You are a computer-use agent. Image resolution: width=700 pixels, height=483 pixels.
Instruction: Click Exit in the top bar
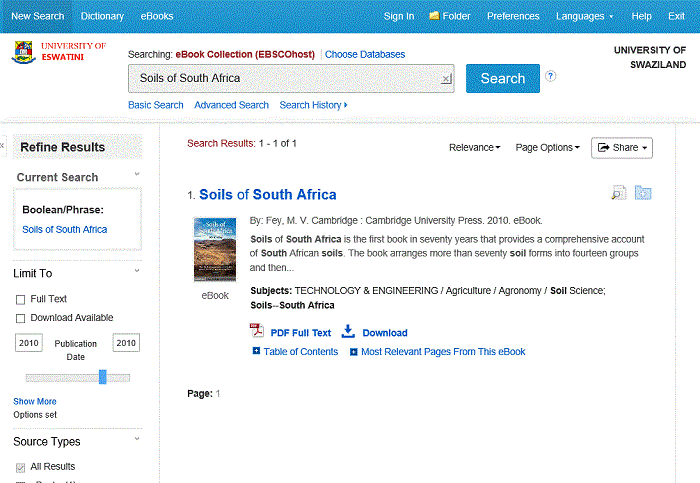[x=676, y=16]
